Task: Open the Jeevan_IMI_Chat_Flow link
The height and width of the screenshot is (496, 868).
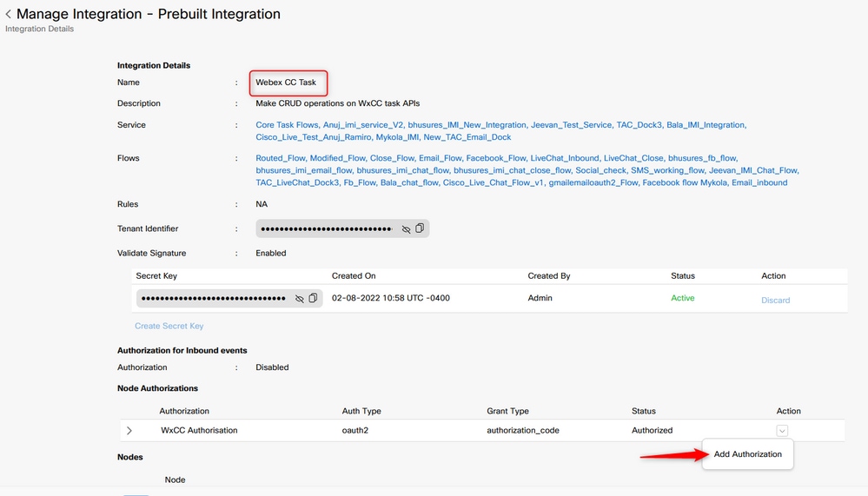Action: pos(754,170)
